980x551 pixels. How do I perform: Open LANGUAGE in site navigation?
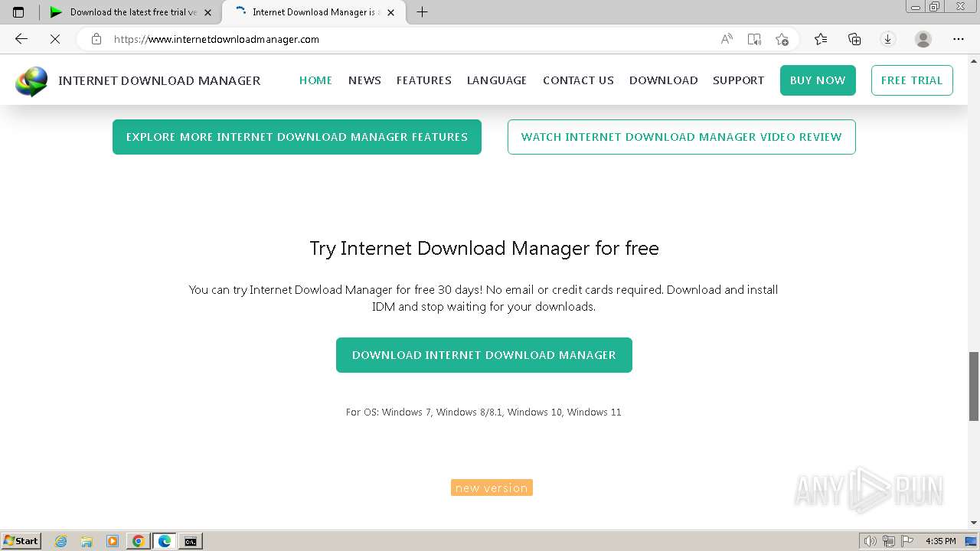coord(497,80)
